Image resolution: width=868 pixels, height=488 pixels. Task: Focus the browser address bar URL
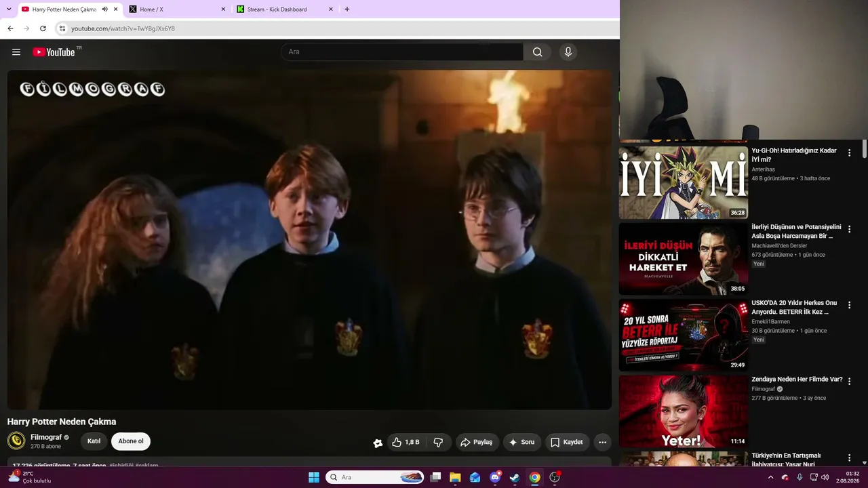pyautogui.click(x=123, y=28)
